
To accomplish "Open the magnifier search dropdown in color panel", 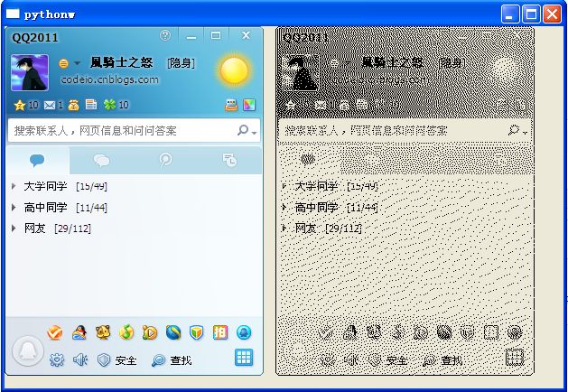I will pos(247,130).
